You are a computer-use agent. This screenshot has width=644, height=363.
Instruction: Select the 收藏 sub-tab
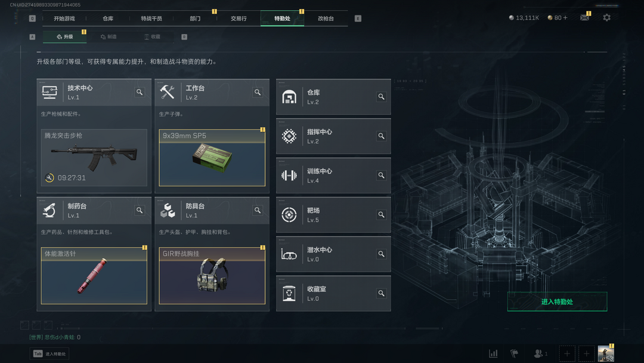[153, 36]
